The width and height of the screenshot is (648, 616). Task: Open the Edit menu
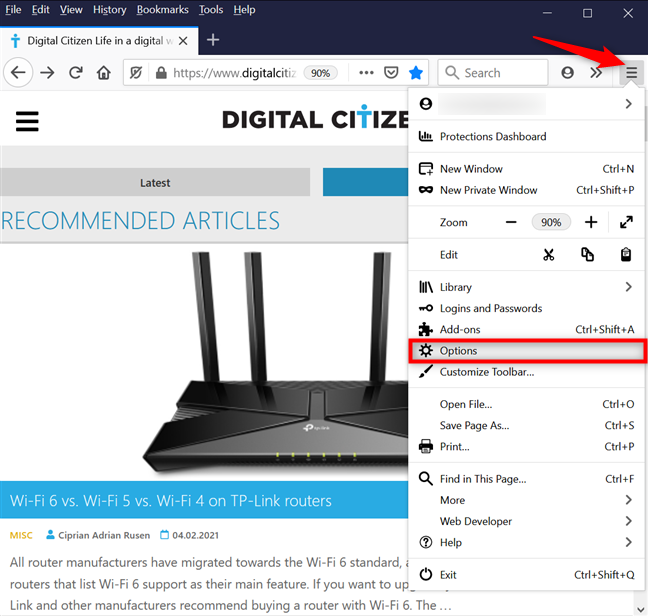(40, 10)
